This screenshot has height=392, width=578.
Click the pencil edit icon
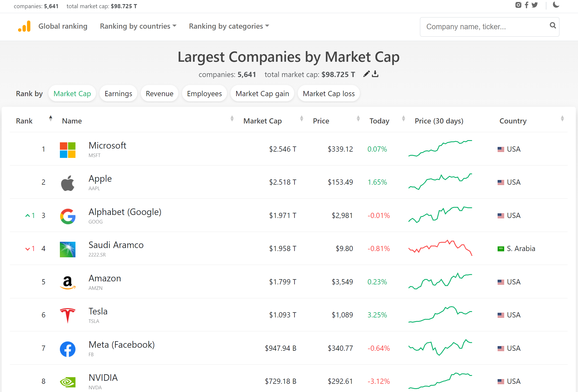pyautogui.click(x=366, y=74)
